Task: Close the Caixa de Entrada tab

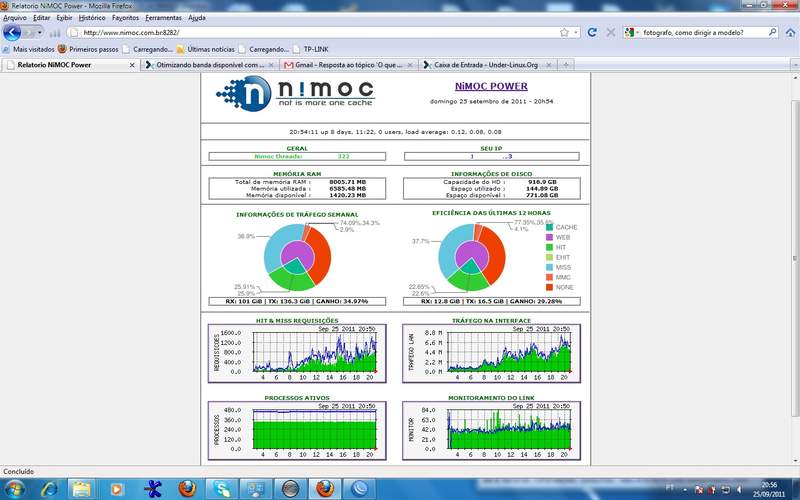Action: click(x=548, y=65)
